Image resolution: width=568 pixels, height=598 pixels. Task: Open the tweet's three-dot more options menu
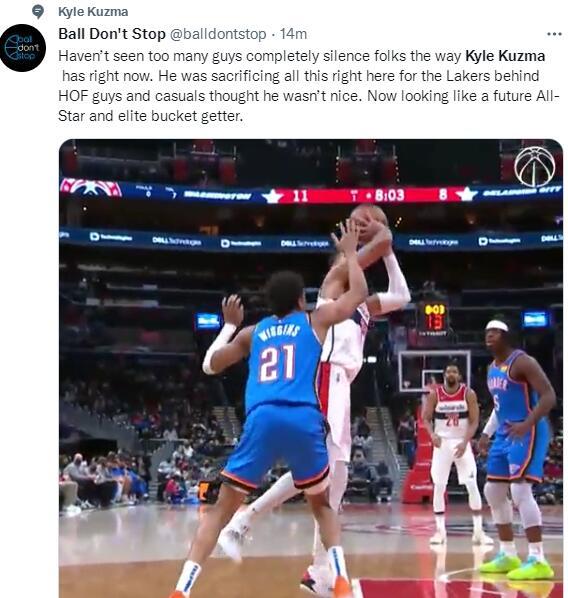coord(554,34)
